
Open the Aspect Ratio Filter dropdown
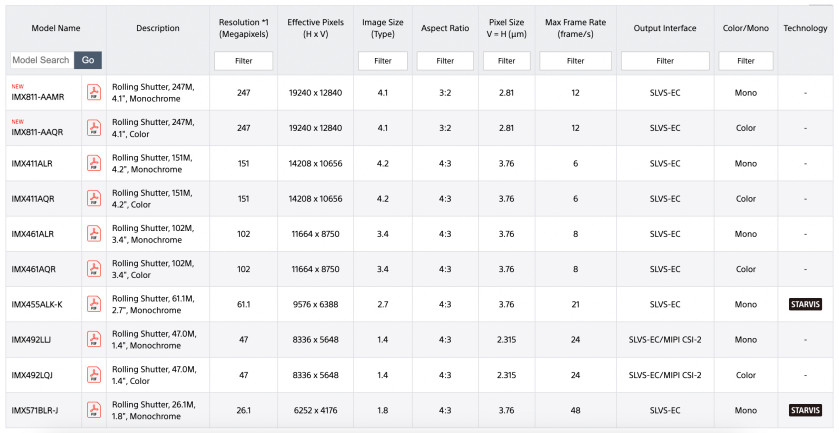[x=445, y=61]
